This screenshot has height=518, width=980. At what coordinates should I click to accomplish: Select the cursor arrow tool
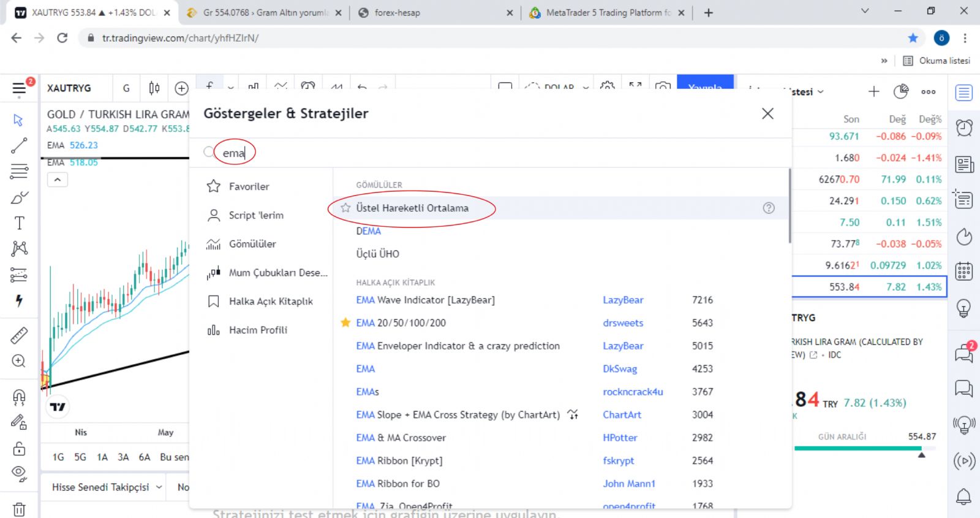[x=18, y=120]
